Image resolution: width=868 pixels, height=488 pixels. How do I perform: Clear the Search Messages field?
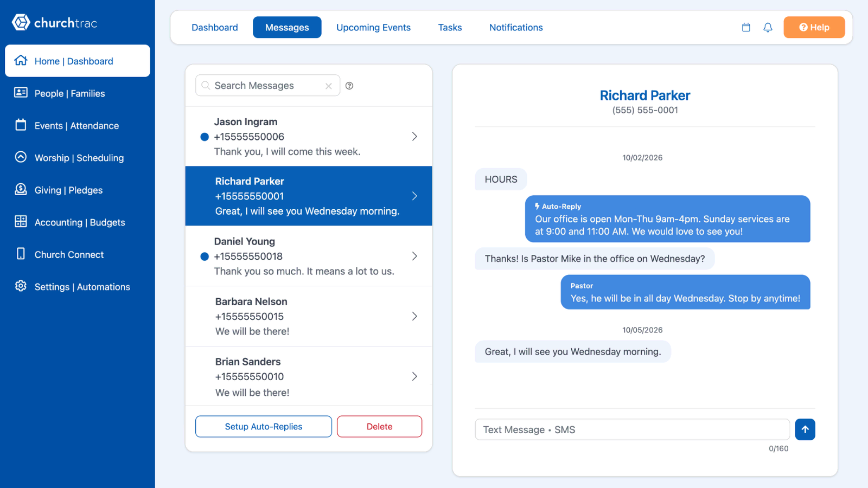coord(329,86)
